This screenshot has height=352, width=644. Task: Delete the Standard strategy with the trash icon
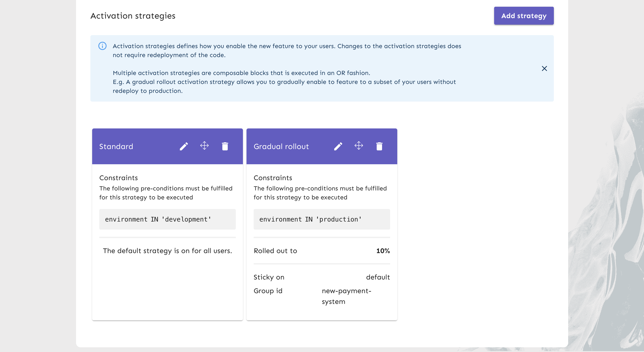pos(225,146)
